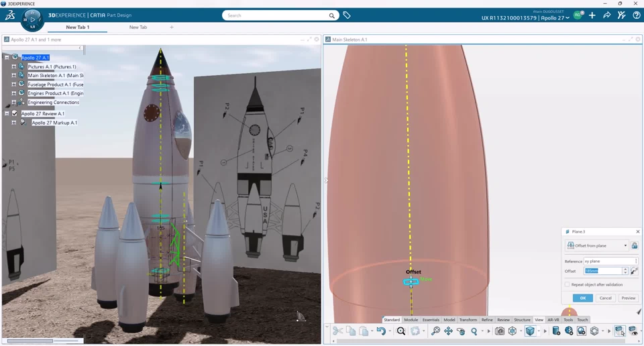Click the Fit All In icon
Image resolution: width=644 pixels, height=346 pixels.
[401, 331]
